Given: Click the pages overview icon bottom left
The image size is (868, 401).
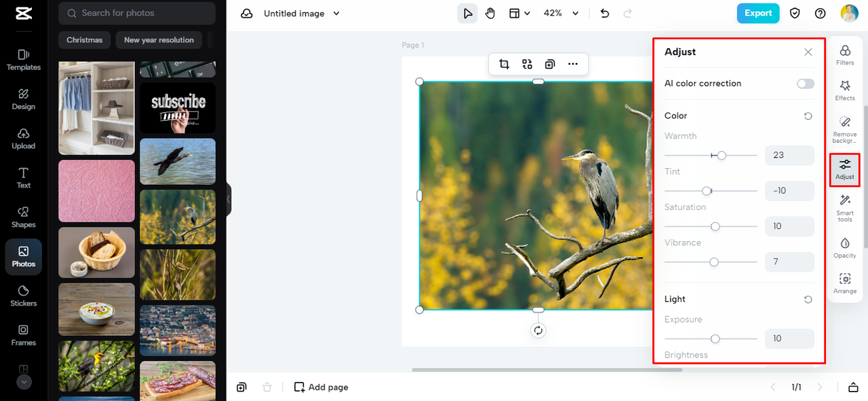Looking at the screenshot, I should [241, 387].
